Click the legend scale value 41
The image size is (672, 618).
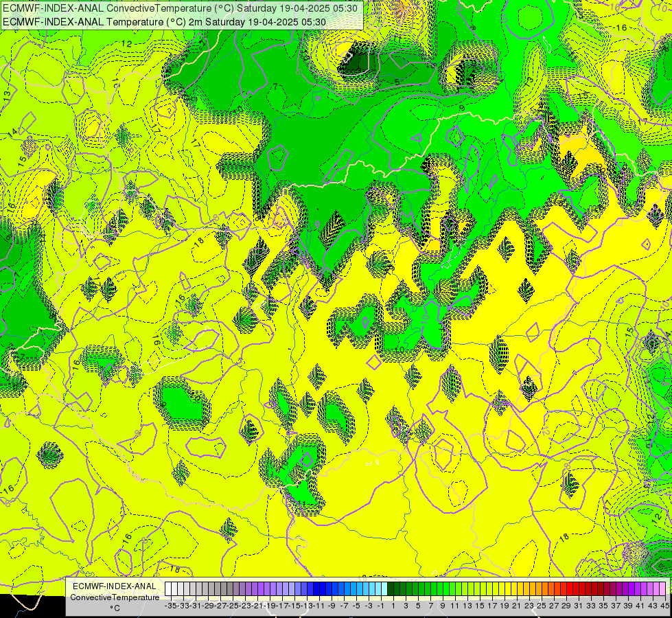(x=640, y=606)
